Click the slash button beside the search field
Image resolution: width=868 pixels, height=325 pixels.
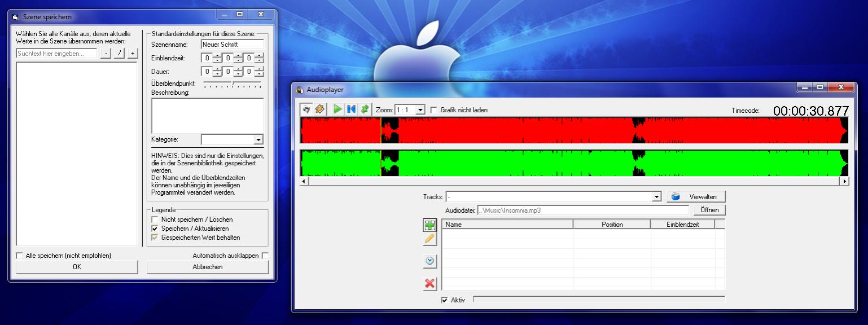(x=119, y=54)
